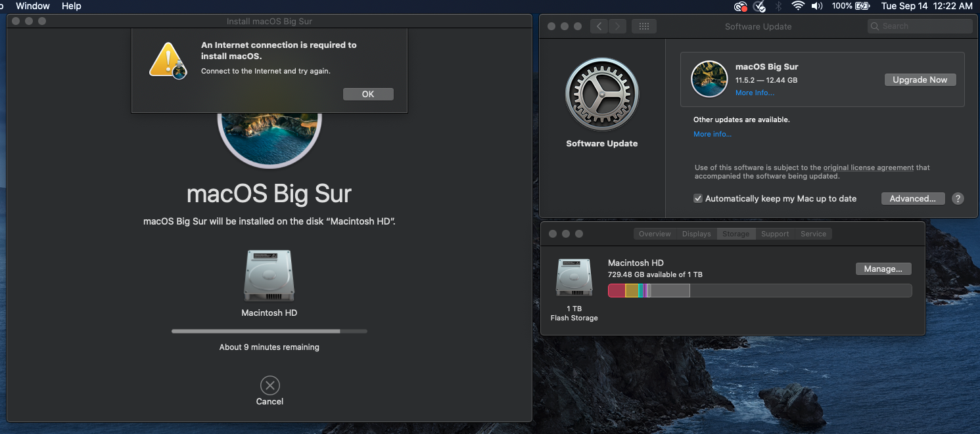Switch to the Displays tab
Screen dimensions: 980x434
697,234
